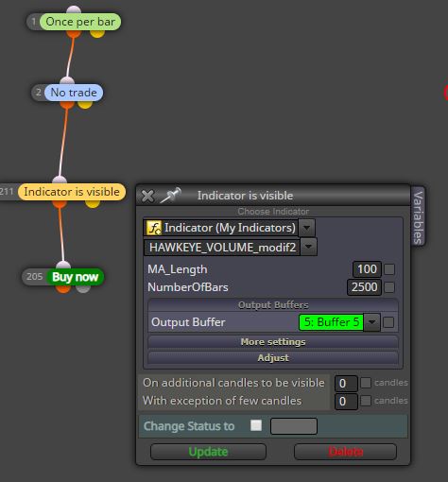Click orange output connector under Buy now
448x482 pixels.
pos(63,288)
